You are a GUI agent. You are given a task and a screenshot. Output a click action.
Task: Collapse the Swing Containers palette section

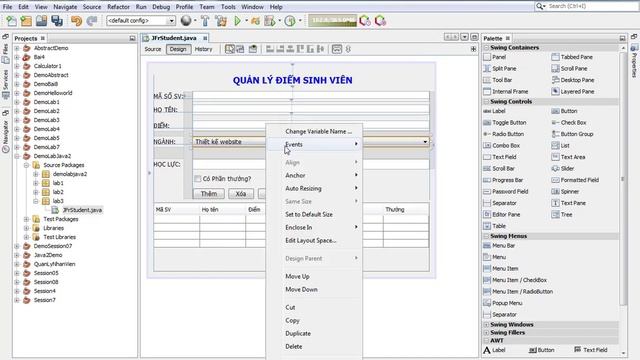486,48
